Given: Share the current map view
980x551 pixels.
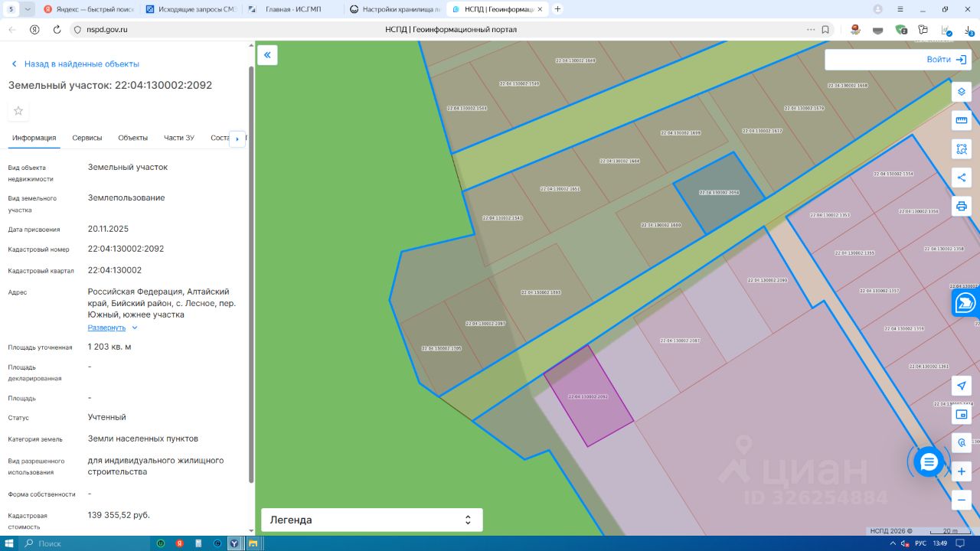Looking at the screenshot, I should click(962, 178).
